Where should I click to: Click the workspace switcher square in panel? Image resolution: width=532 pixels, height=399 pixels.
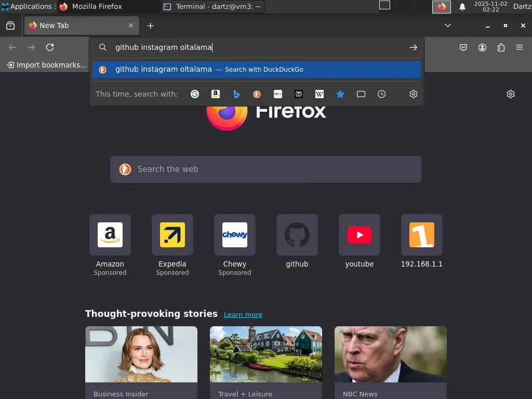tap(384, 5)
